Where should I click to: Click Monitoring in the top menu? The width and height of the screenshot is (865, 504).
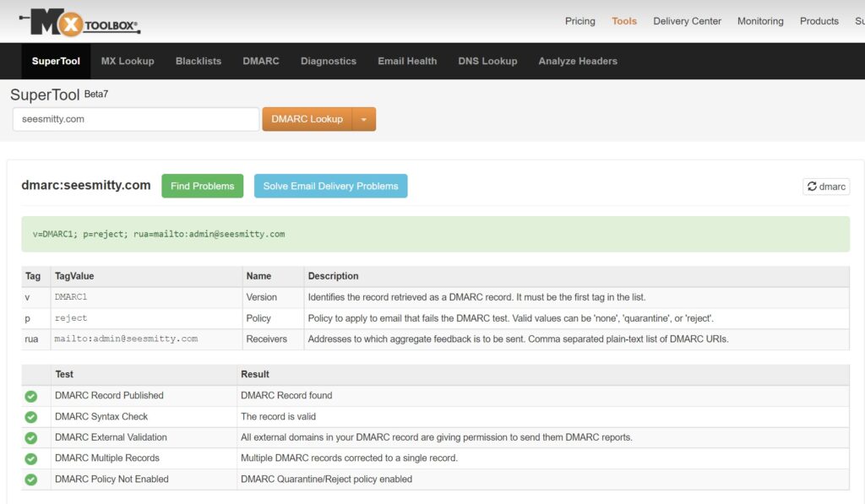coord(760,21)
